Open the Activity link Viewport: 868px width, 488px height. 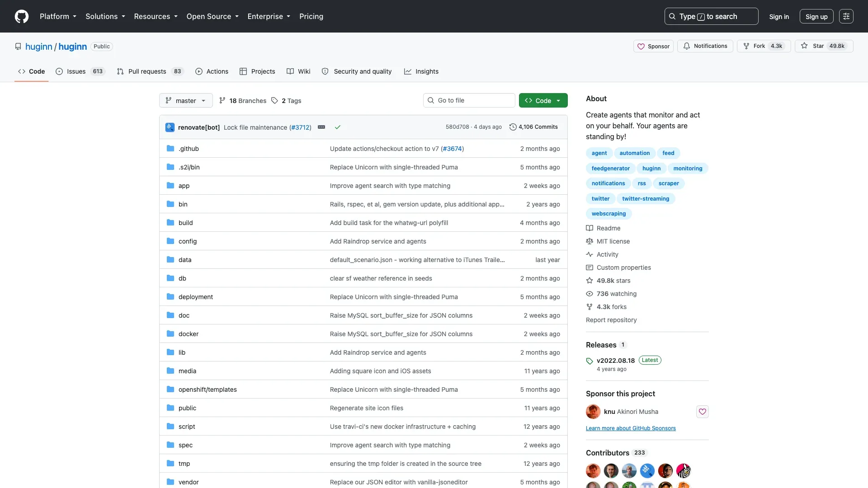pyautogui.click(x=602, y=254)
